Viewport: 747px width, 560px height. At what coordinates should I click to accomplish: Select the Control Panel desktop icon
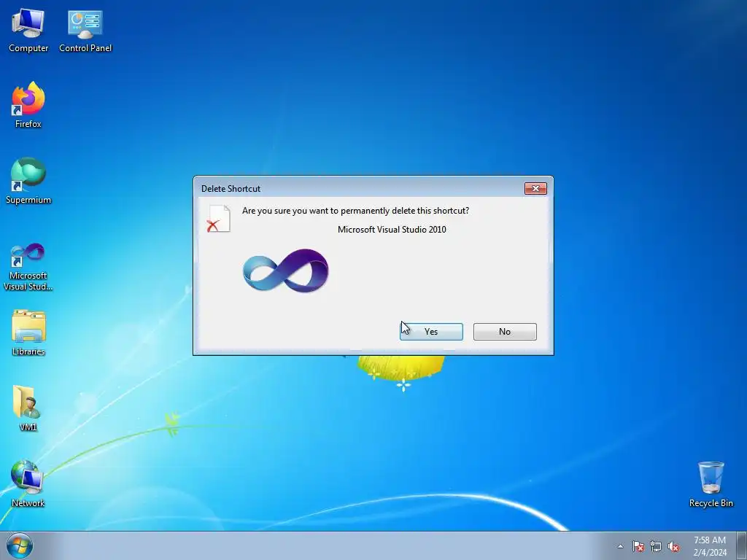tap(85, 31)
